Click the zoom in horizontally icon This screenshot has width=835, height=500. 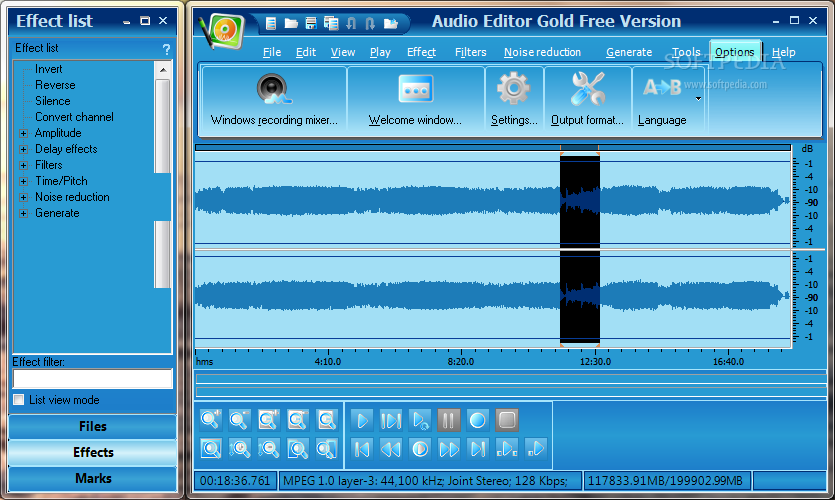tap(210, 420)
